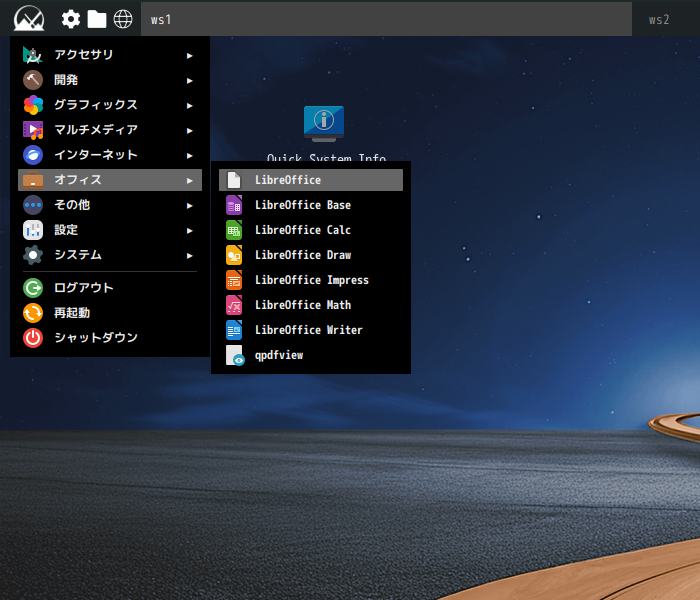This screenshot has width=700, height=600.
Task: Click the pink LibreOffice Math icon
Action: click(x=234, y=305)
